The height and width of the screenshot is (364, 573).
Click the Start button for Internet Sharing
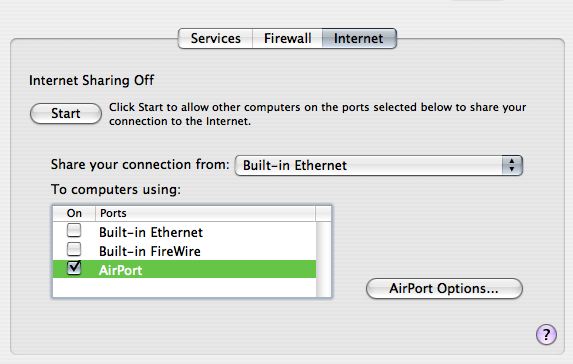coord(66,114)
